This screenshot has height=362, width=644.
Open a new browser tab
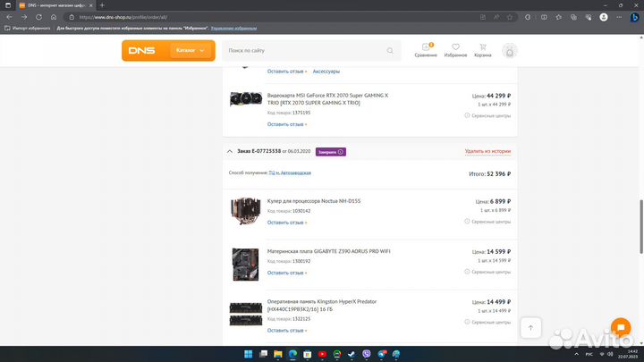coord(102,5)
